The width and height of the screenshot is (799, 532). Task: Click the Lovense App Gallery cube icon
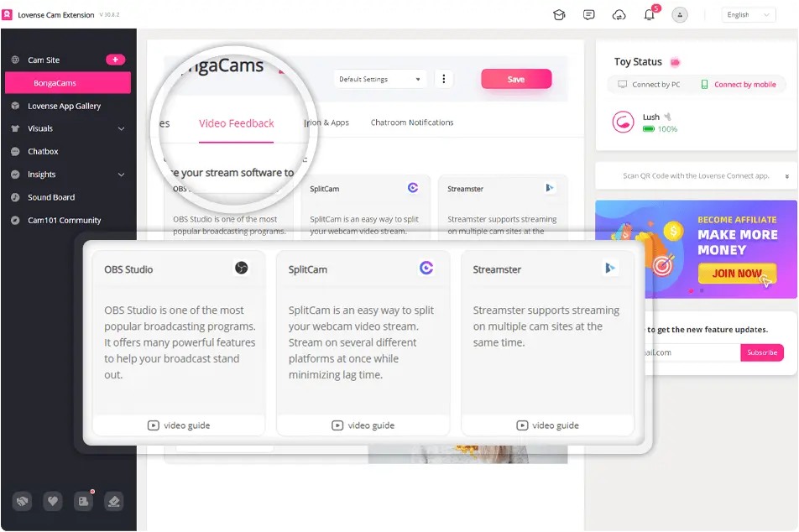click(15, 106)
